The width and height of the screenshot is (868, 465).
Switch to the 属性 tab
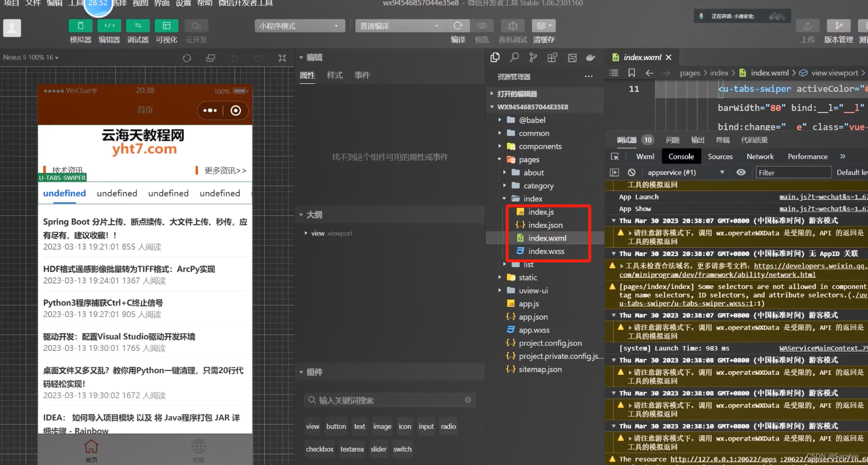pos(308,75)
